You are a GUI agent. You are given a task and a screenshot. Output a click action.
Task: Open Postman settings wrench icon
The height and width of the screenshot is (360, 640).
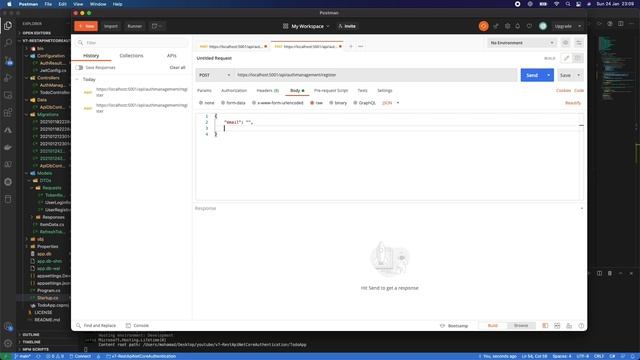point(507,26)
